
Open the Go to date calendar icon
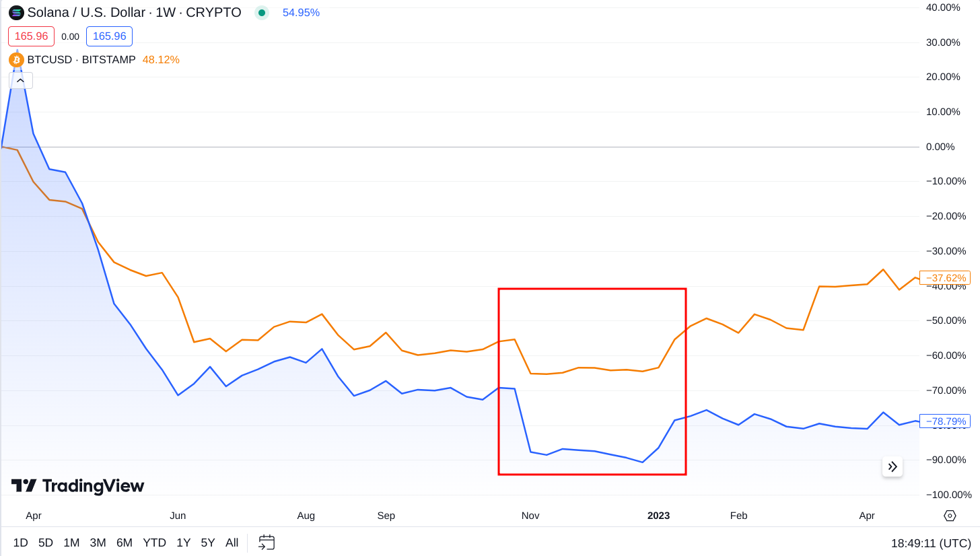pos(267,542)
